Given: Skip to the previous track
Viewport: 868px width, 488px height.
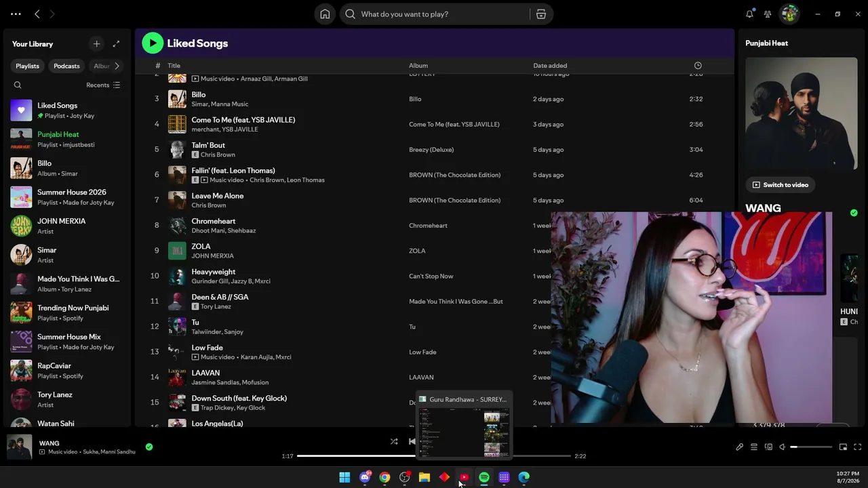Looking at the screenshot, I should (412, 441).
